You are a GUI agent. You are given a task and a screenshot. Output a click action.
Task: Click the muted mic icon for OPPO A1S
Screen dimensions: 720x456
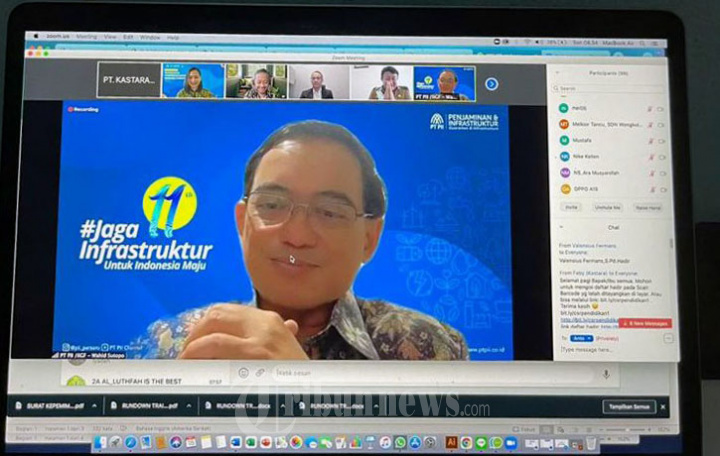[651, 189]
